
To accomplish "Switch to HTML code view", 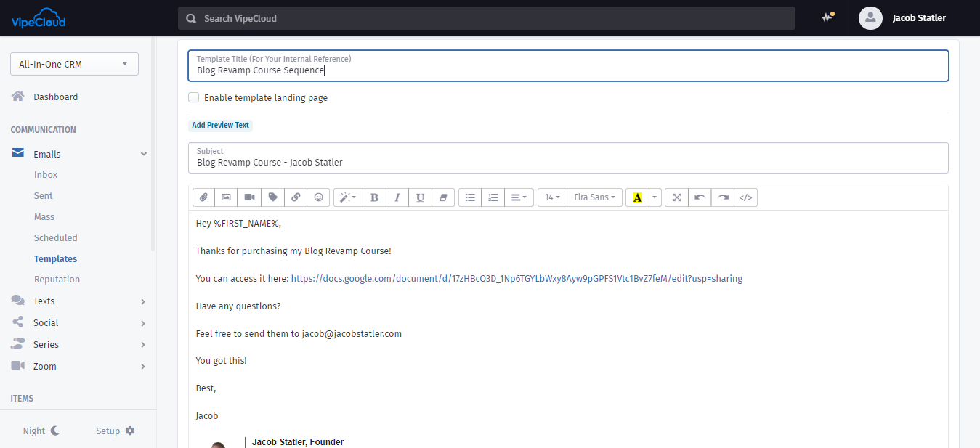I will 746,197.
